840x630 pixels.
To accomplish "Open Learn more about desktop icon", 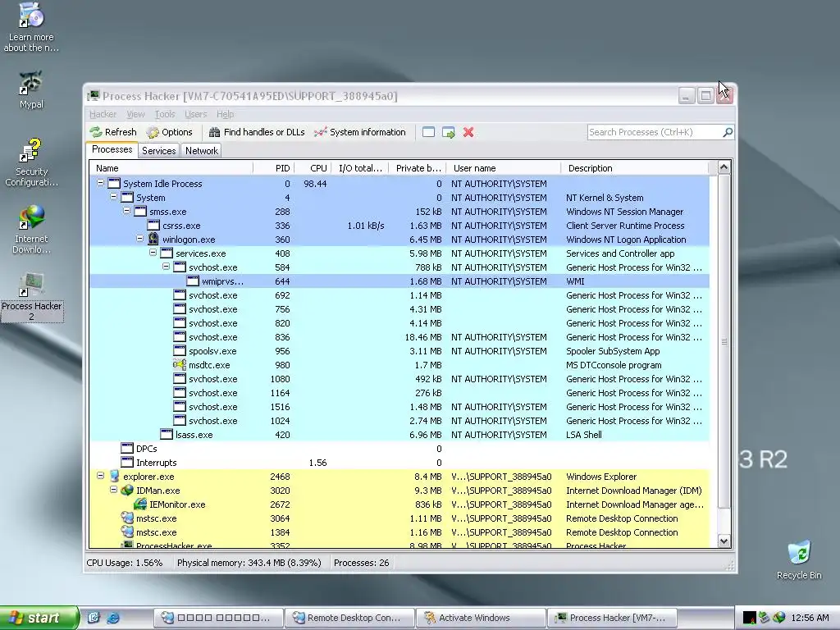I will pos(31,27).
